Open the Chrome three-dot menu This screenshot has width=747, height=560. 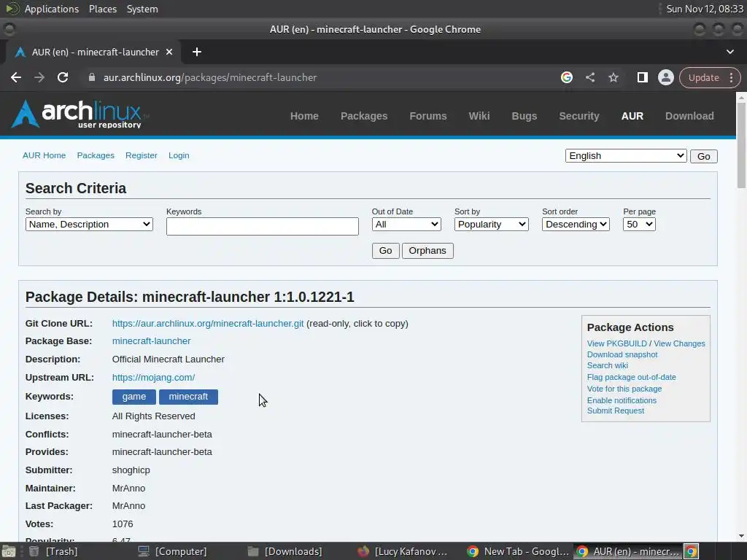point(731,77)
